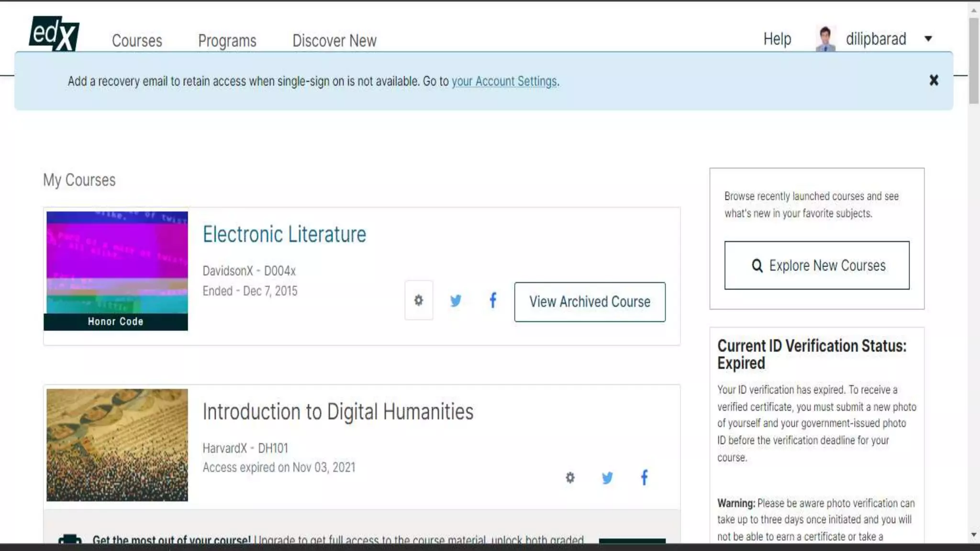Follow the your Account Settings link

[x=504, y=81]
